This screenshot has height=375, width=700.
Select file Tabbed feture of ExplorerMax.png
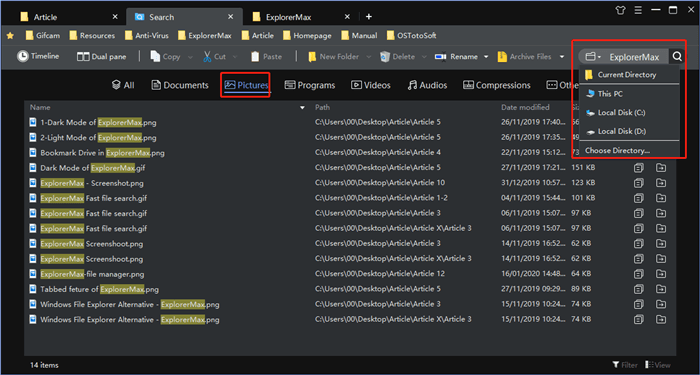coord(100,289)
